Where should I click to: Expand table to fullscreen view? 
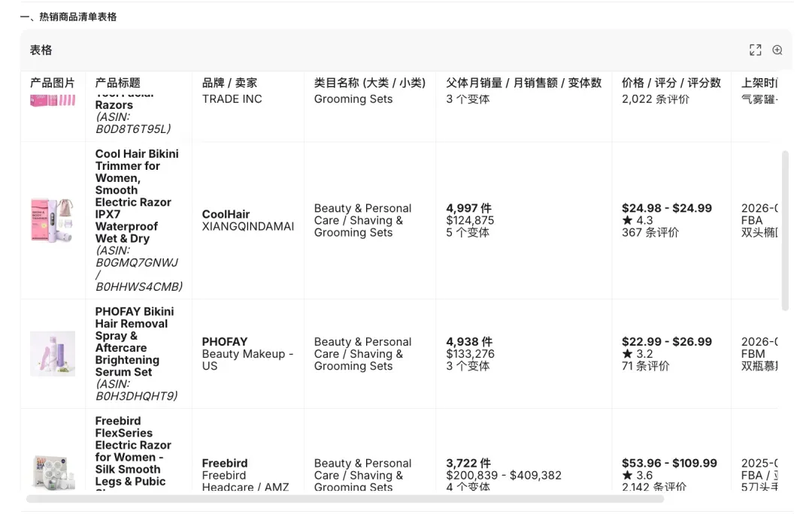[755, 50]
